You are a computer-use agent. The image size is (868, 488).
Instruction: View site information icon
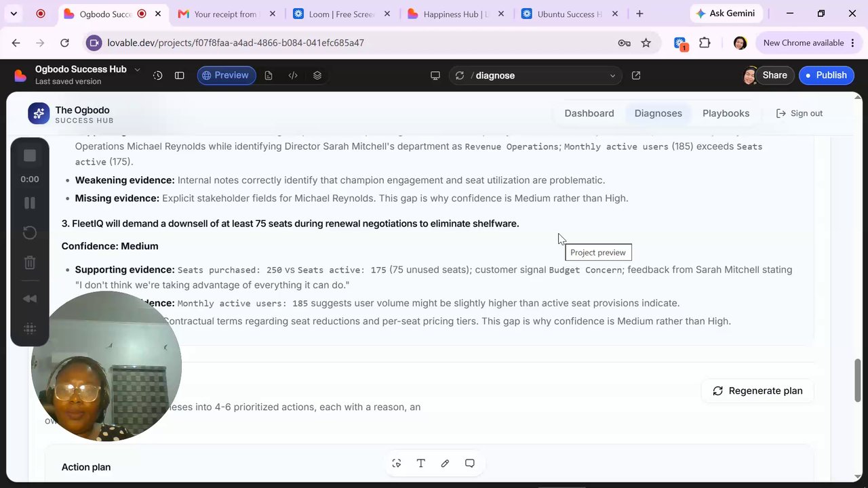click(x=94, y=43)
